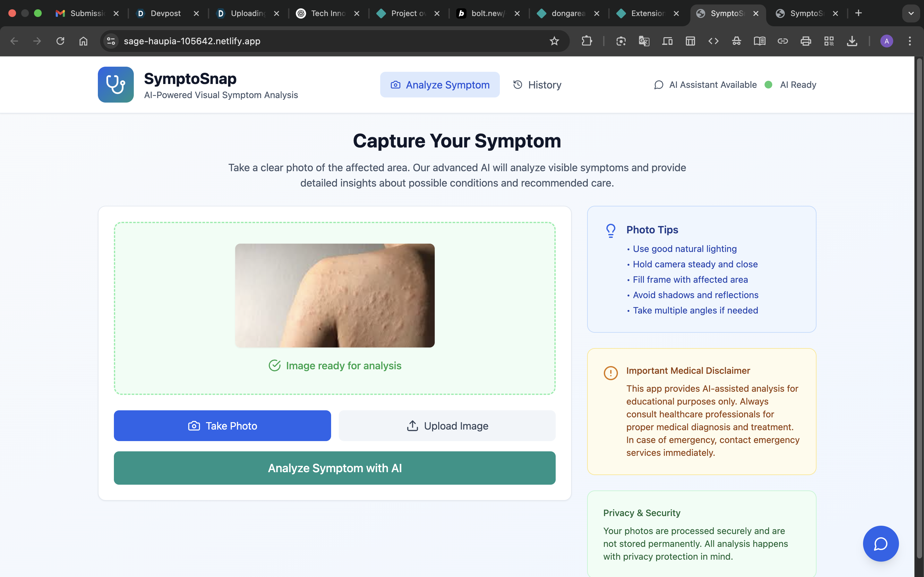Open browser extensions puzzle icon

pos(586,41)
